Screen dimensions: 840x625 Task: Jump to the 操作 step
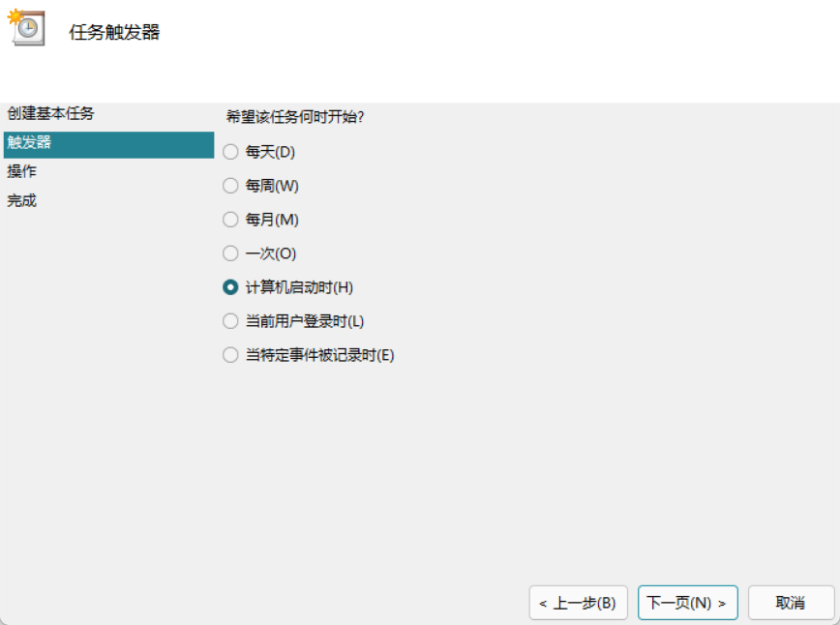[21, 171]
